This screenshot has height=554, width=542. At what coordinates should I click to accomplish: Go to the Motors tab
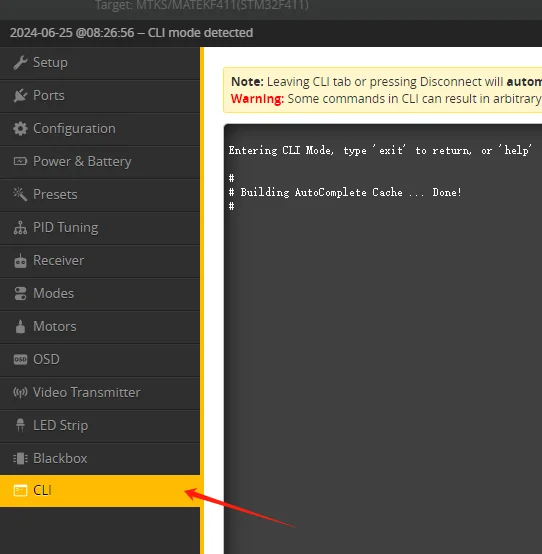tap(100, 326)
